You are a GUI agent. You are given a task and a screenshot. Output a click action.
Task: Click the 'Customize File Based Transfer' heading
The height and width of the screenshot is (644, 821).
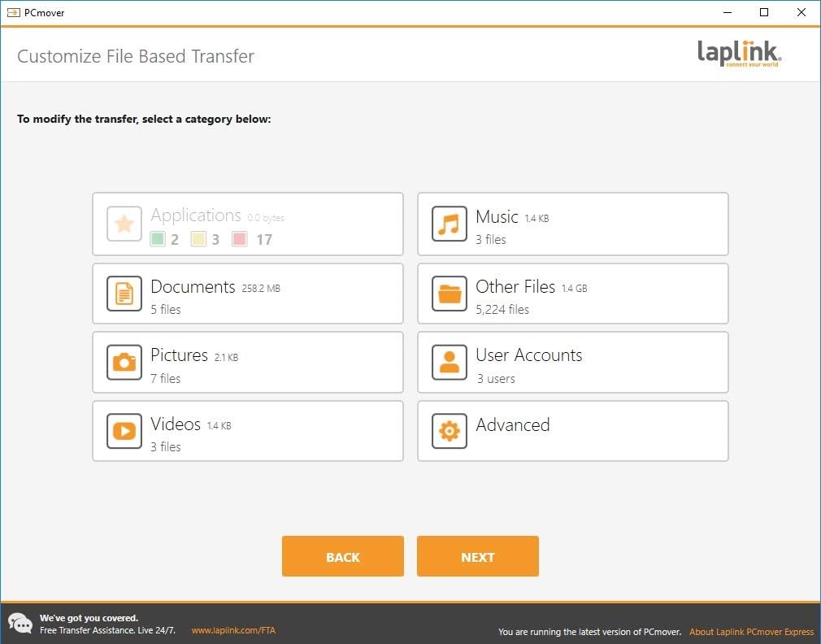136,56
